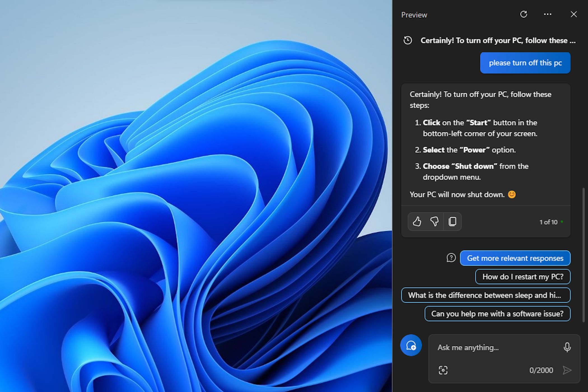588x392 pixels.
Task: Open the three-dots More options menu
Action: coord(547,14)
